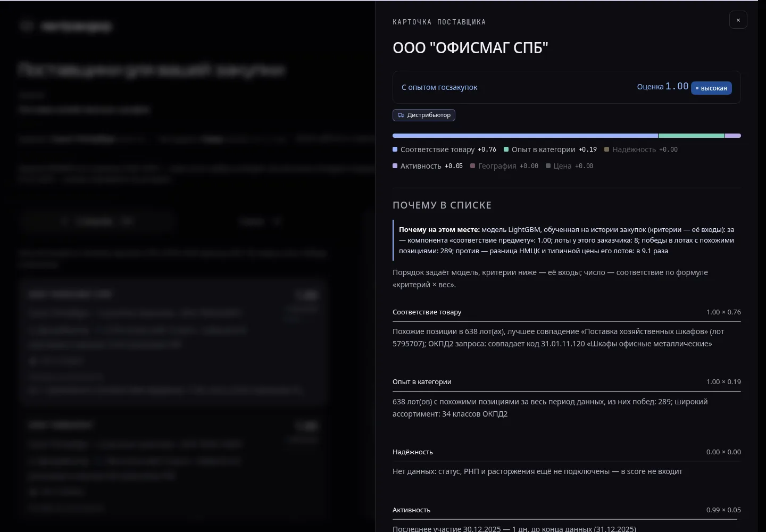Click the Почему на этом месте explanation block
The height and width of the screenshot is (532, 766).
click(566, 240)
